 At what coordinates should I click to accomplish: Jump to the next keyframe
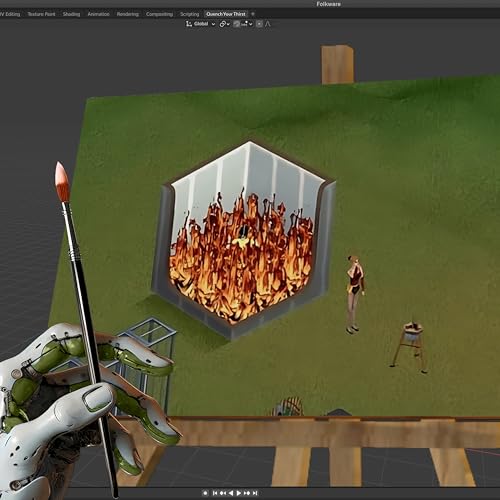(x=247, y=493)
